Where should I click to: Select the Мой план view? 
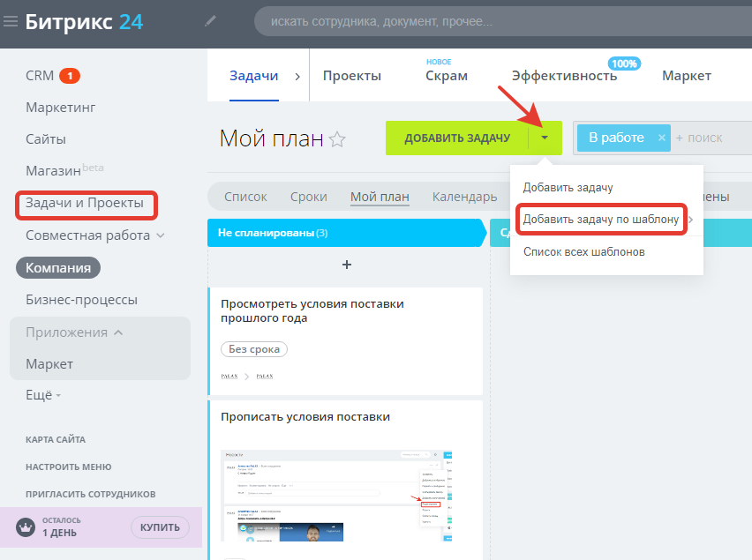(380, 197)
